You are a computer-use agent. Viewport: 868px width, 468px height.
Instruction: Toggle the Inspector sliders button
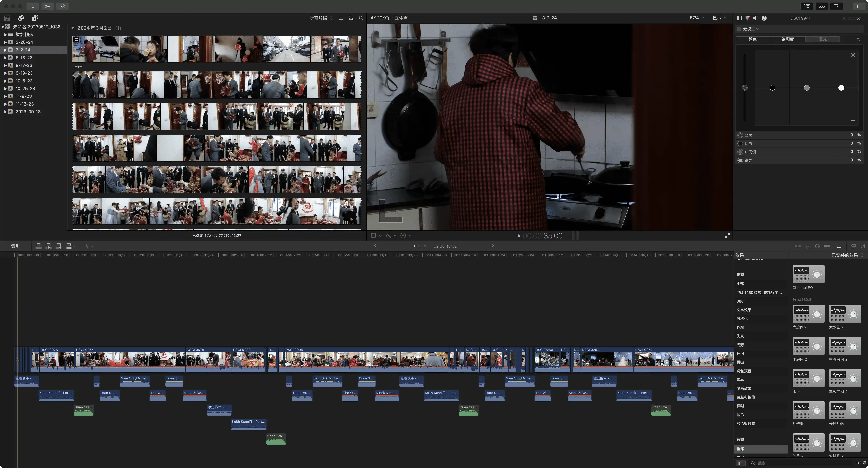pos(837,6)
